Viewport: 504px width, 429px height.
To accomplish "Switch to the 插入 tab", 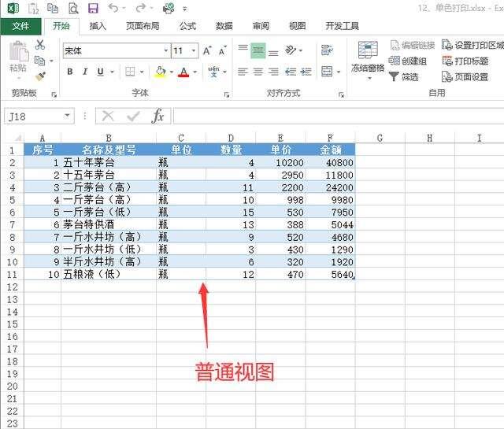I will coord(98,26).
